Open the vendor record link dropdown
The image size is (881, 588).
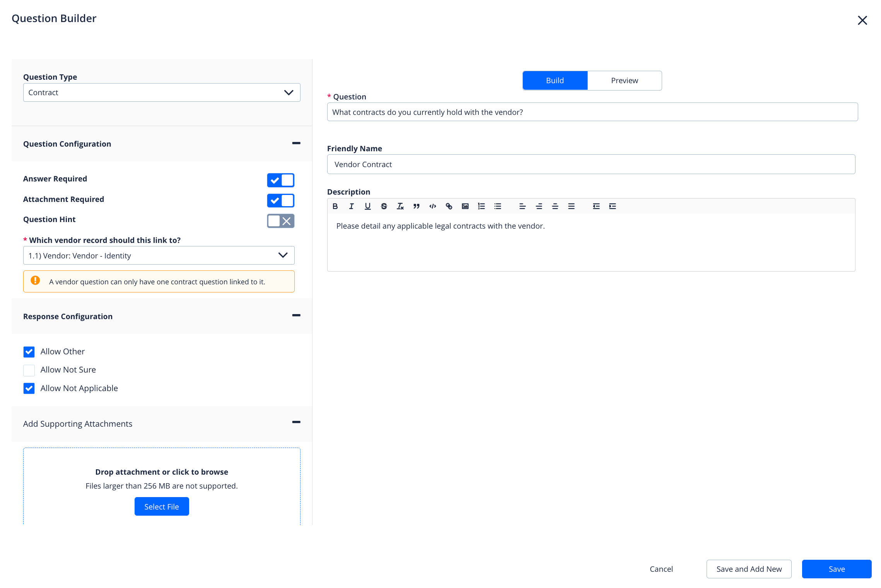pos(159,255)
